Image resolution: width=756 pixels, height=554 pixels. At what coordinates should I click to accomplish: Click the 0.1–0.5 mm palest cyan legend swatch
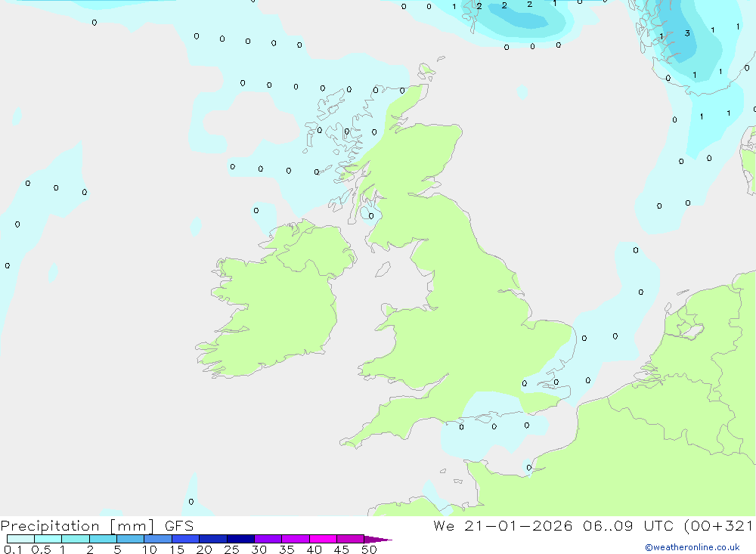[x=20, y=539]
